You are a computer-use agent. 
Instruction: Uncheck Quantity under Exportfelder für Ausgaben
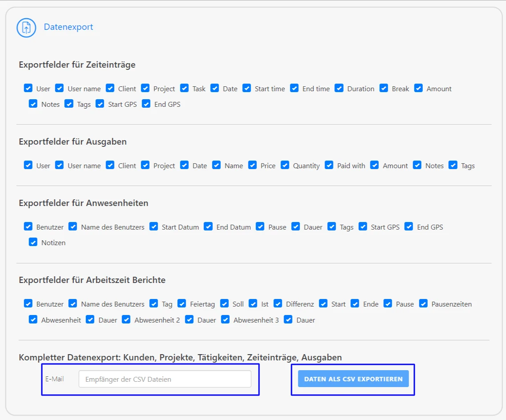pyautogui.click(x=284, y=165)
